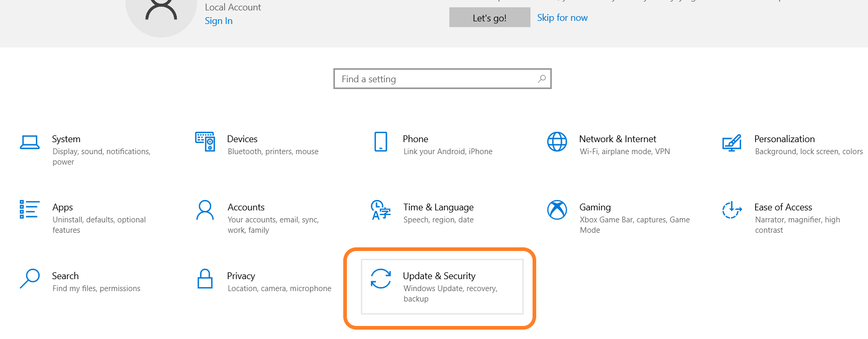The image size is (868, 339).
Task: Click the System laptop icon
Action: tap(30, 142)
